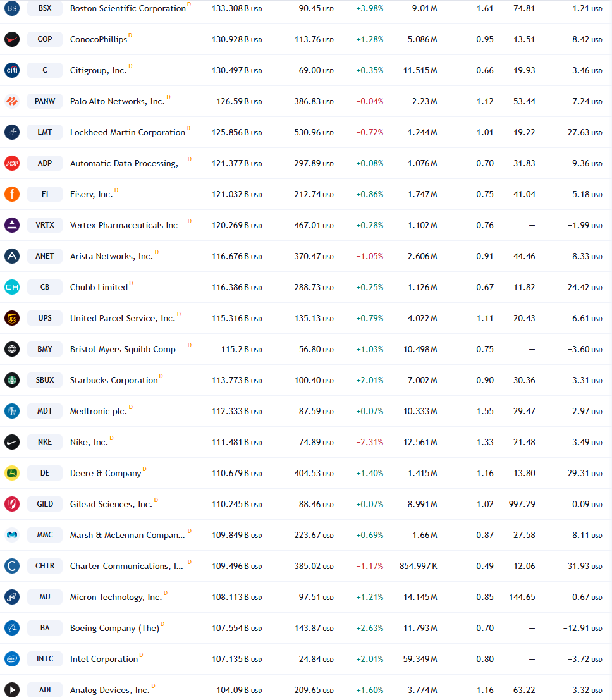Click the Boston Scientific company logo icon
The width and height of the screenshot is (612, 700).
(x=12, y=8)
